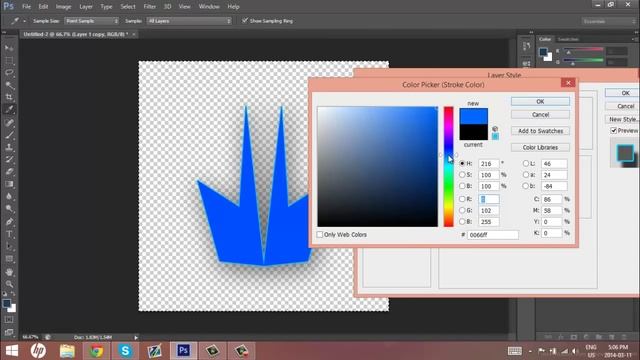This screenshot has width=640, height=360.
Task: Select the Clone Stamp tool
Action: [9, 147]
